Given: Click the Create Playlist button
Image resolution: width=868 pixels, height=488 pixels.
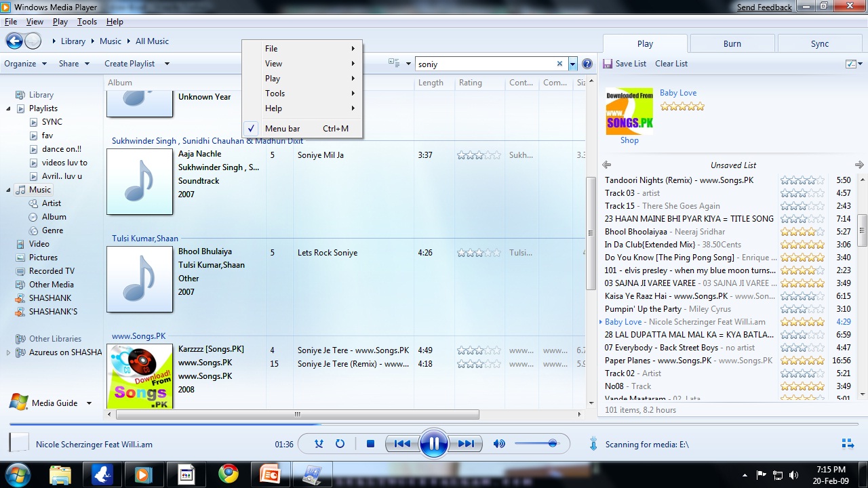Looking at the screenshot, I should pyautogui.click(x=130, y=64).
